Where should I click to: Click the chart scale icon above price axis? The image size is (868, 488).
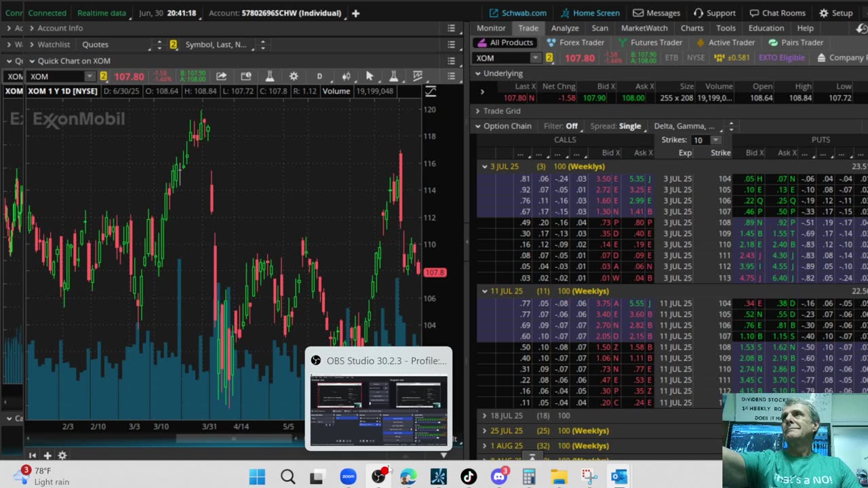pos(431,91)
